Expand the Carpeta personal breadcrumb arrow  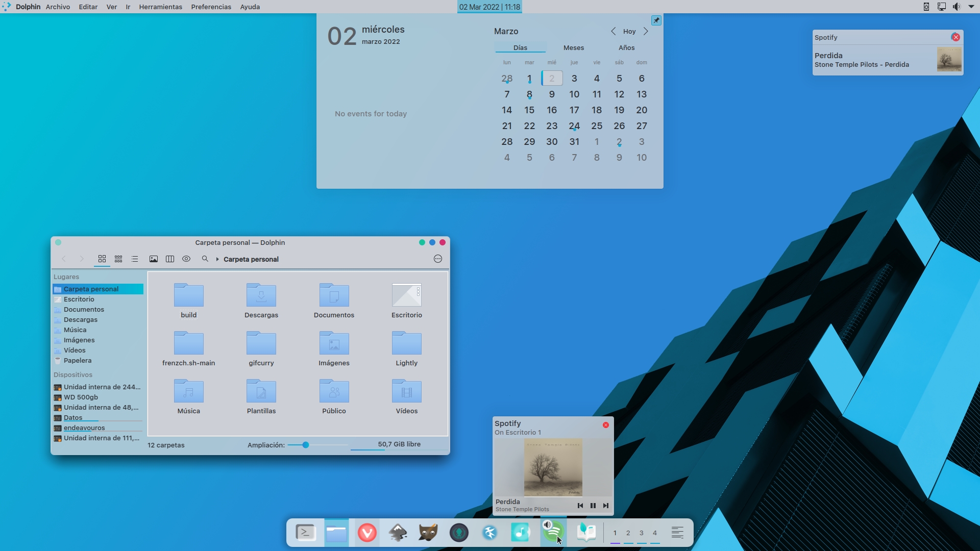click(217, 259)
